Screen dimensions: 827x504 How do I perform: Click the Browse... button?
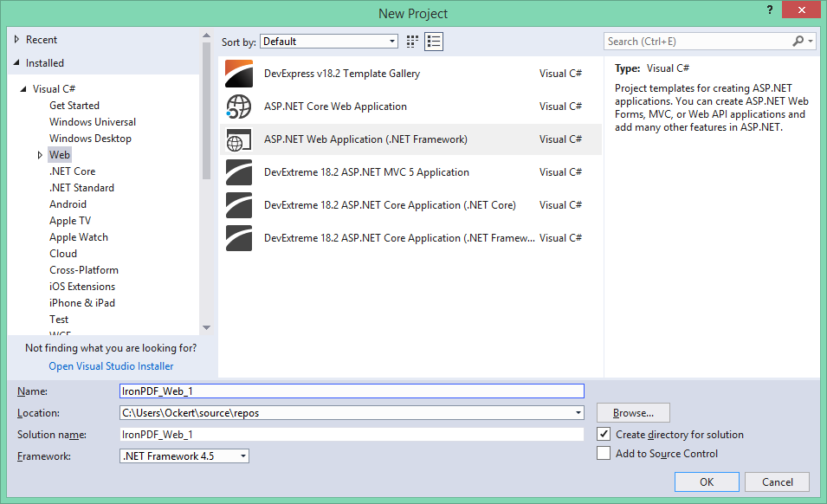point(633,413)
